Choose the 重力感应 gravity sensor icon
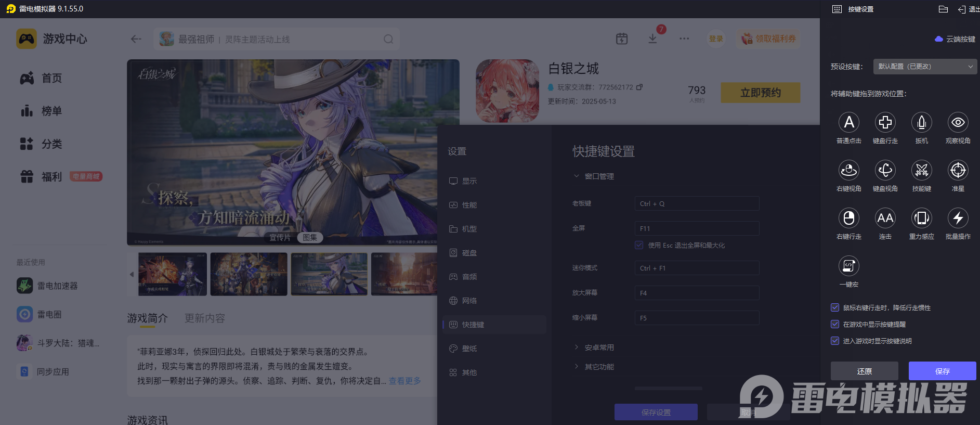Viewport: 980px width, 425px height. [922, 218]
